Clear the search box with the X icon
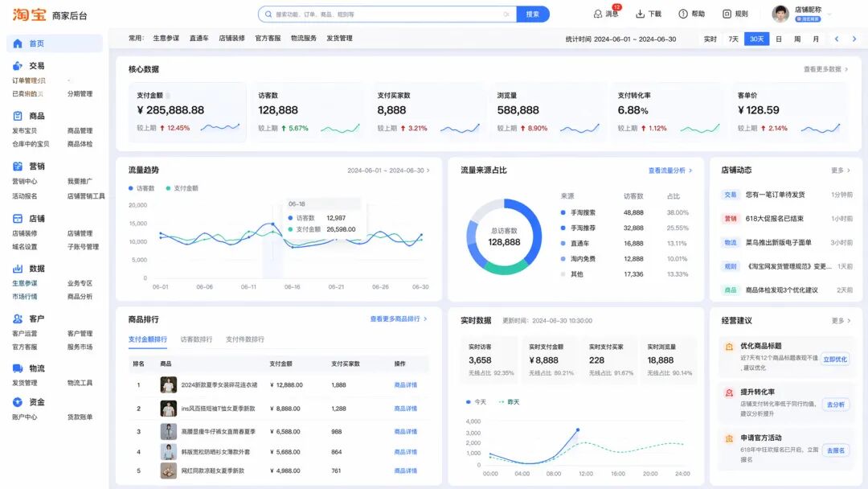Viewport: 868px width, 489px height. point(506,14)
